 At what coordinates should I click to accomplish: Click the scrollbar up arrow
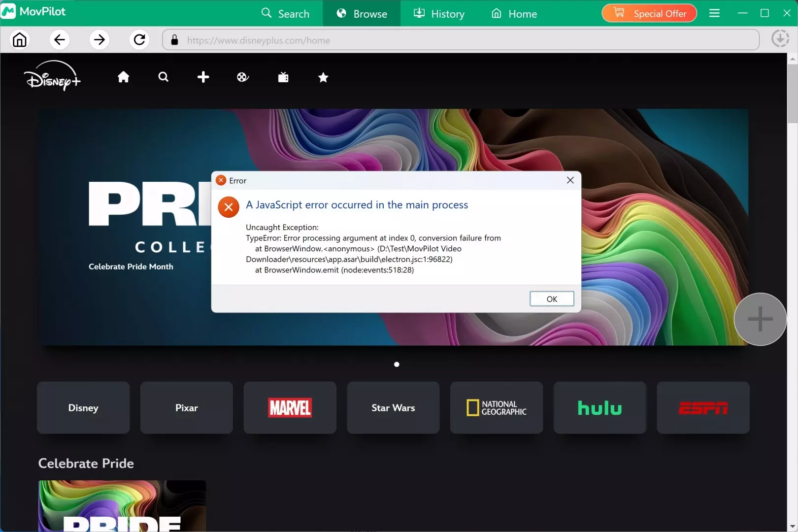click(793, 59)
